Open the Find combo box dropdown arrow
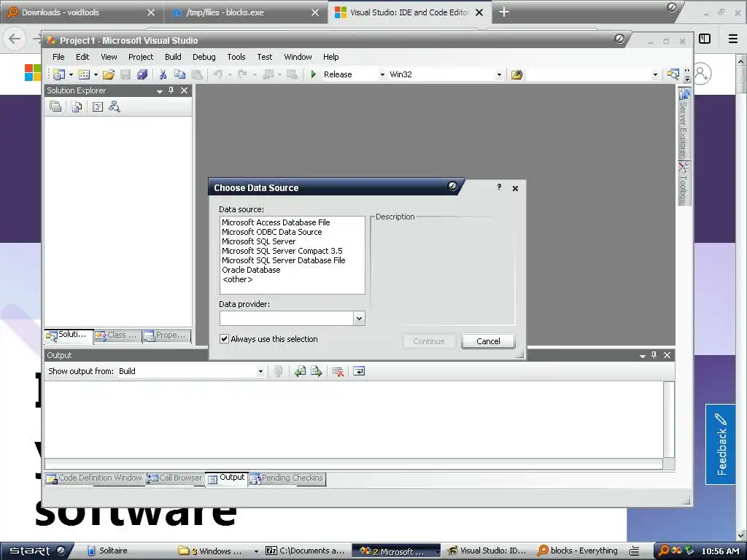Viewport: 747px width, 560px height. [655, 75]
